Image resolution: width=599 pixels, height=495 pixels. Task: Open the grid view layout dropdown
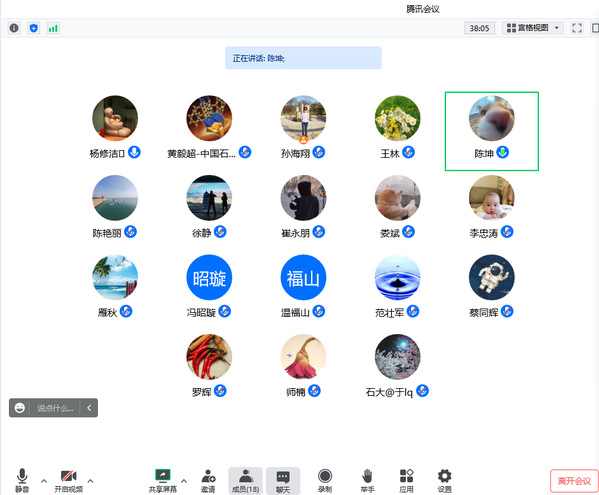[533, 28]
